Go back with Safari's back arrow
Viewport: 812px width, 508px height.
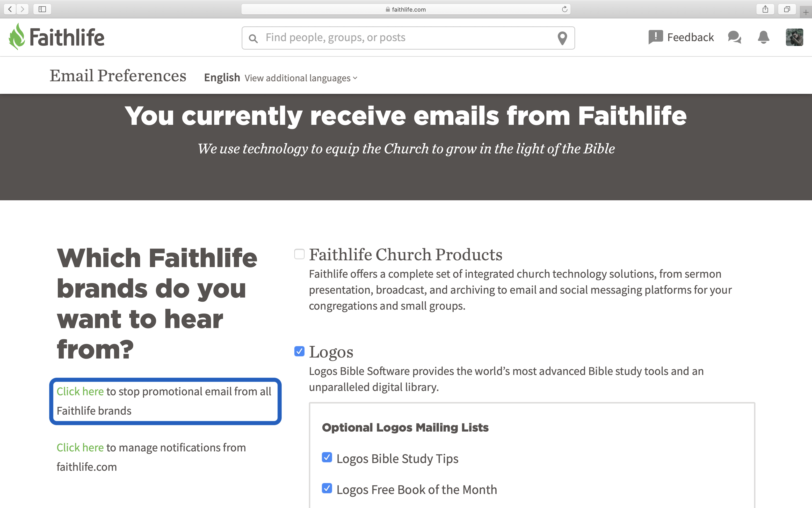[10, 9]
